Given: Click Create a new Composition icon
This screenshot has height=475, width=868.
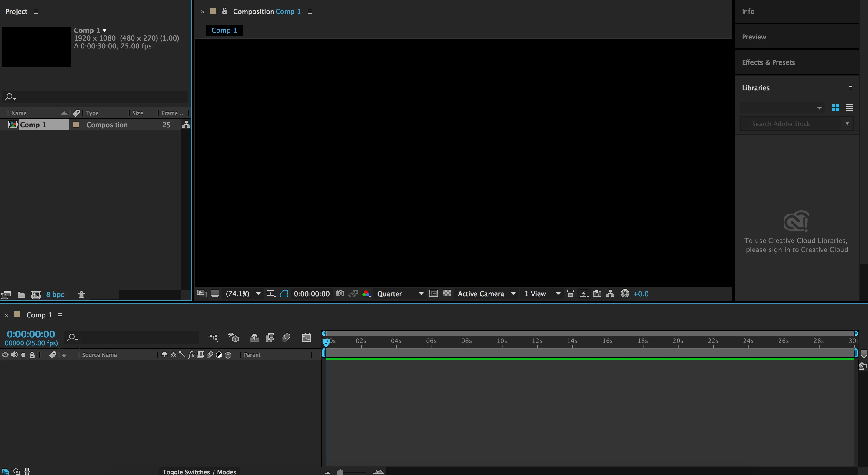Looking at the screenshot, I should coord(36,295).
